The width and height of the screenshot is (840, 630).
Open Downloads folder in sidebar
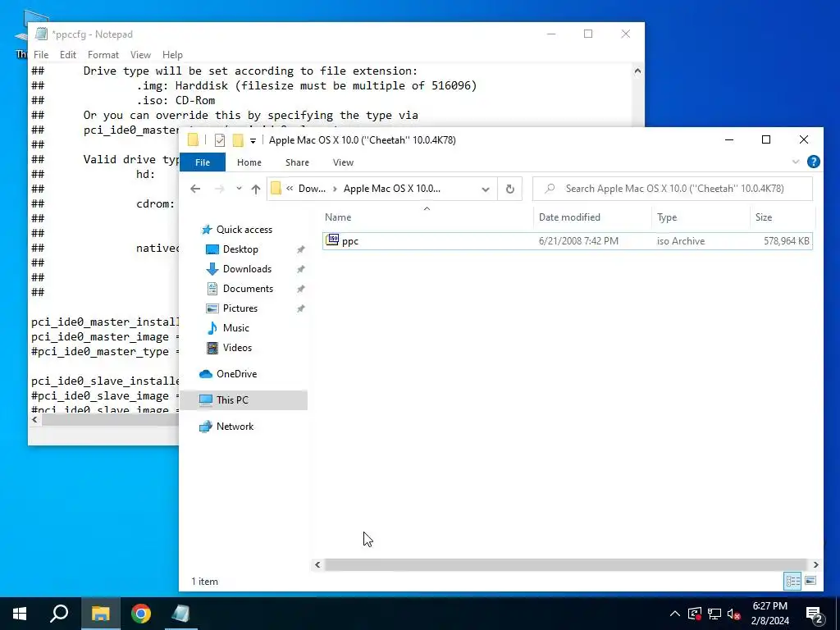[x=247, y=269]
